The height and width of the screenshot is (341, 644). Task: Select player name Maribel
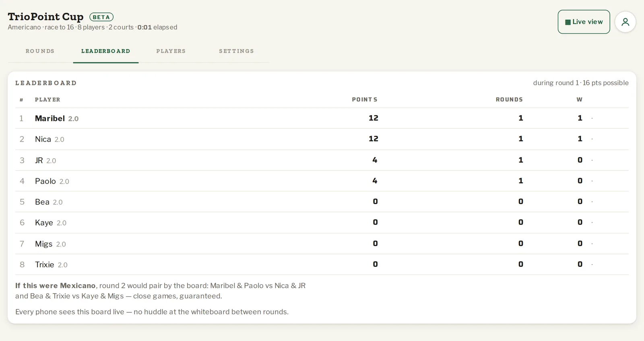point(50,118)
